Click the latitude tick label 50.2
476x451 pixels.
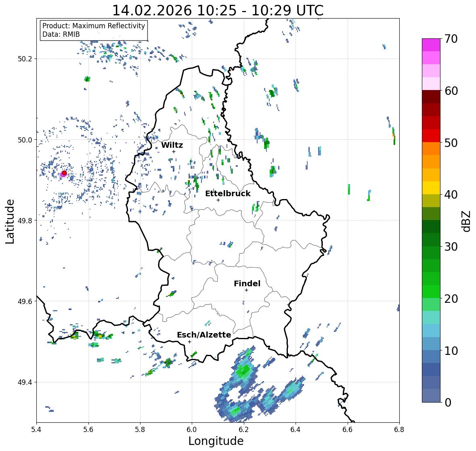pos(25,59)
